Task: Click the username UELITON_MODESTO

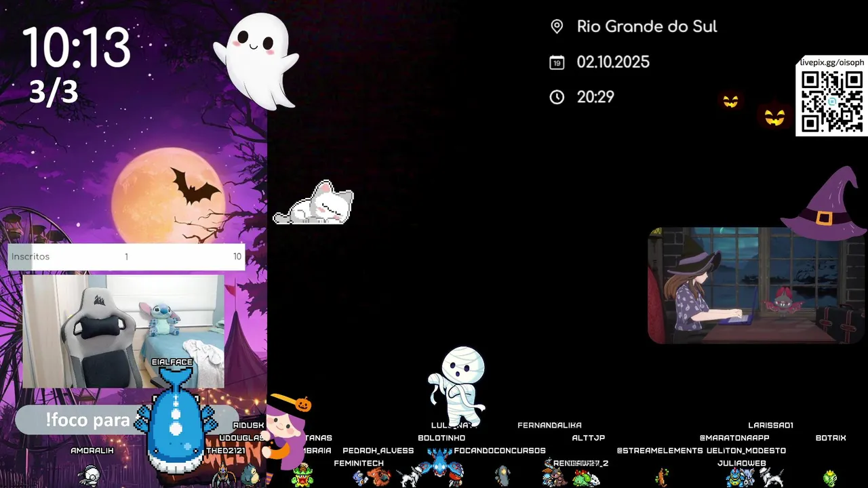Action: 746,451
